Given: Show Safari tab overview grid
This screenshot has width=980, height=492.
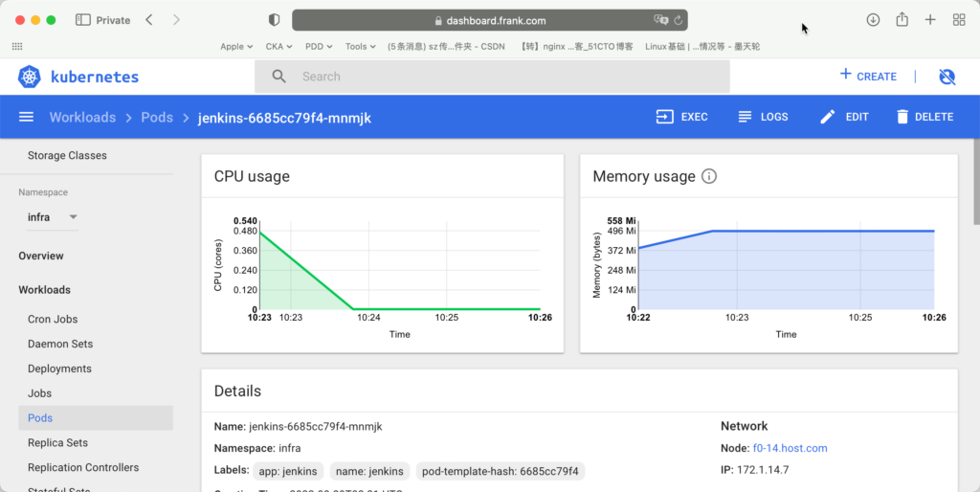Looking at the screenshot, I should tap(959, 20).
